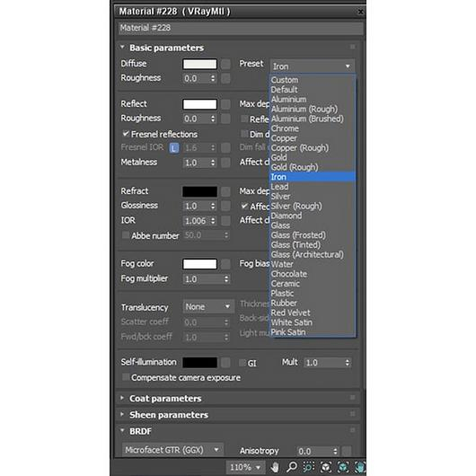Viewport: 476px width, 476px height.
Task: Collapse the BRDF rollout
Action: coord(122,430)
